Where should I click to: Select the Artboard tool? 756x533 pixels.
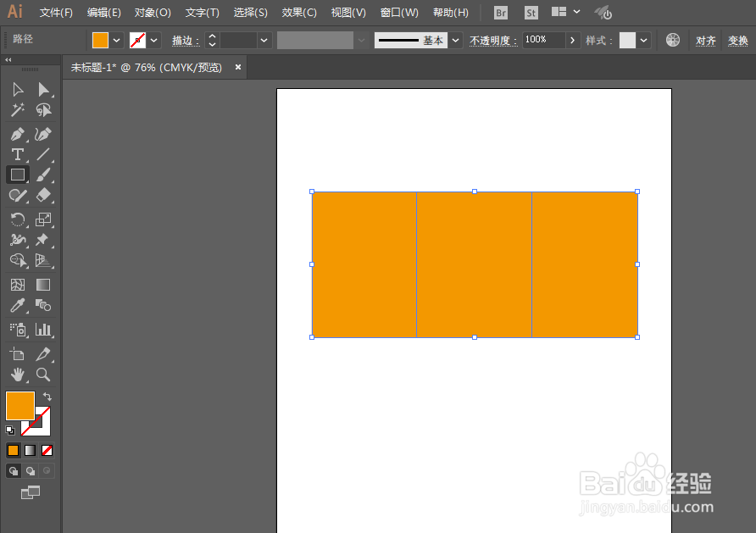click(x=18, y=354)
